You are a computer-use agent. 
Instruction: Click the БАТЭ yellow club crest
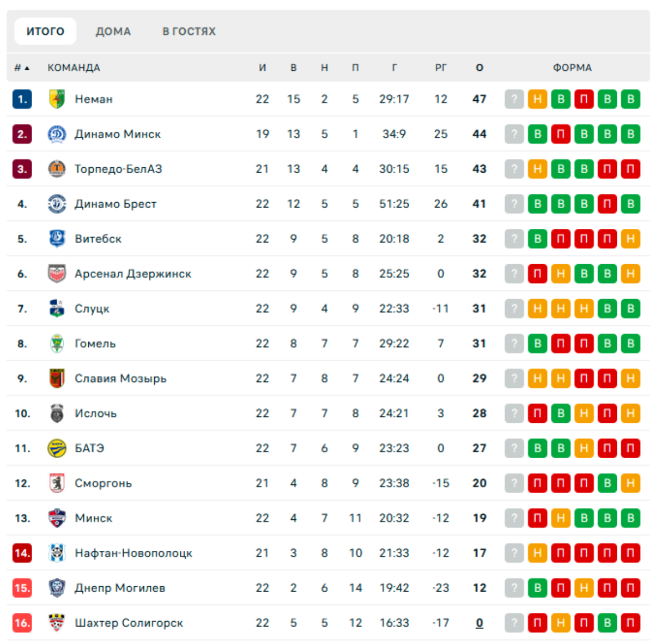[x=57, y=448]
